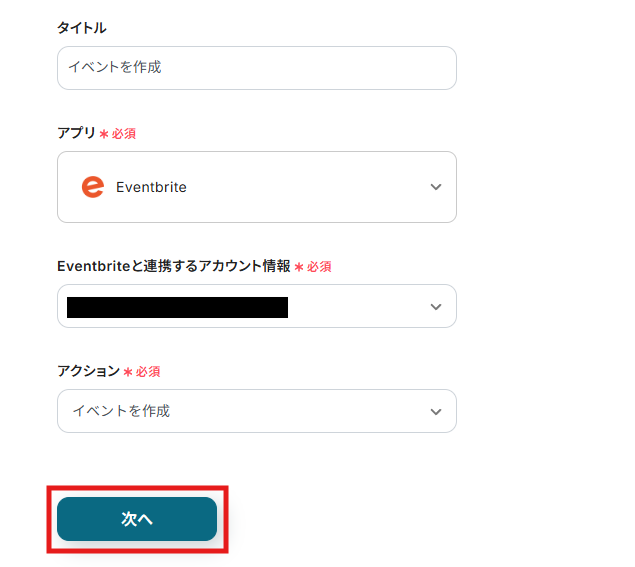Click the アクション field label
Viewport: 635px width, 567px height.
[x=88, y=371]
